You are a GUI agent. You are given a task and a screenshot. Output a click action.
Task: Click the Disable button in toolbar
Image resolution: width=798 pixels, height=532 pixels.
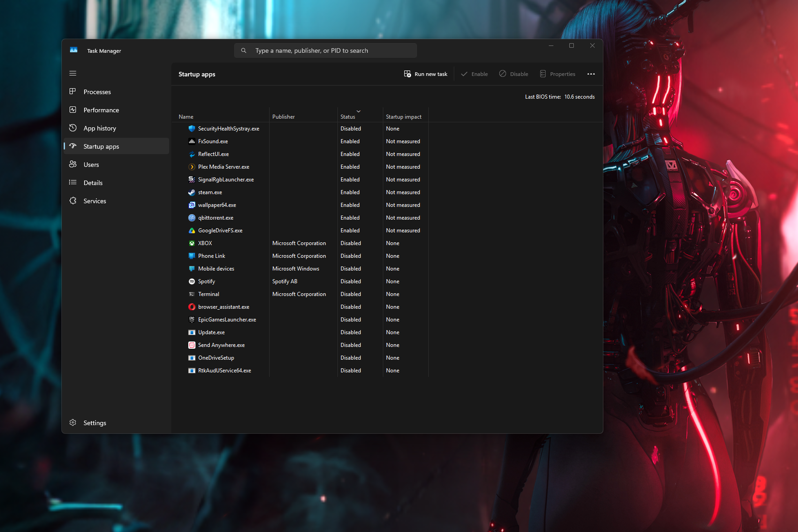[514, 74]
